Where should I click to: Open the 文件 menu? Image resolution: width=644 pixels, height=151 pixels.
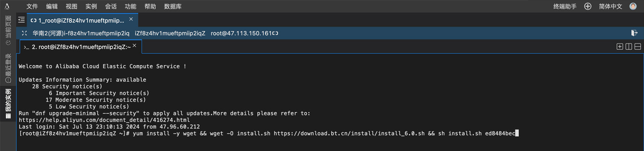pos(32,6)
